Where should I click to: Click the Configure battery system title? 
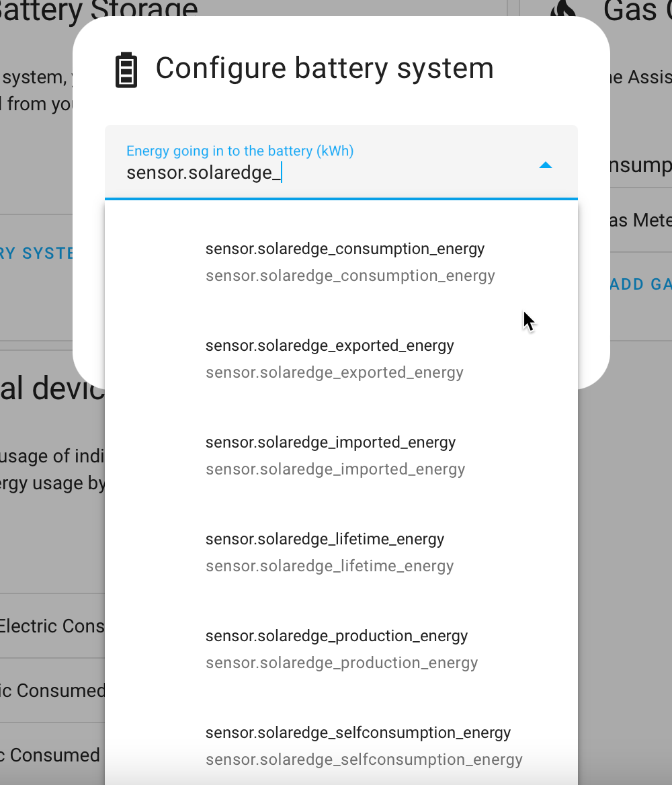[325, 68]
